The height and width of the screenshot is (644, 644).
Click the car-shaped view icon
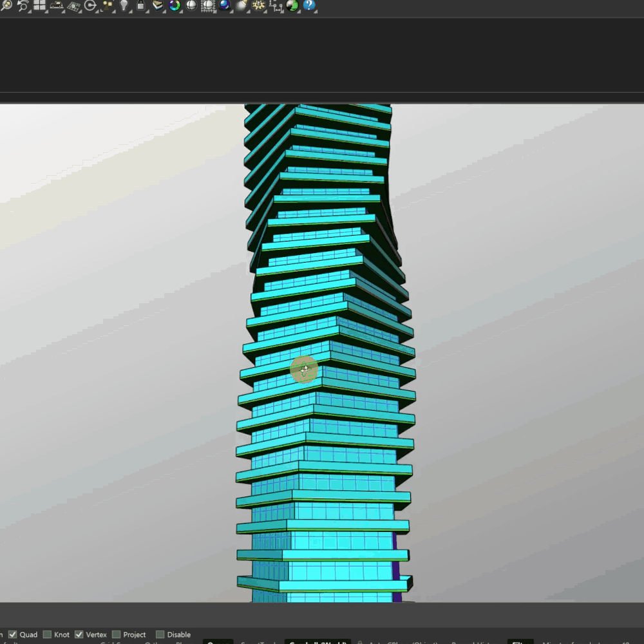(x=57, y=6)
